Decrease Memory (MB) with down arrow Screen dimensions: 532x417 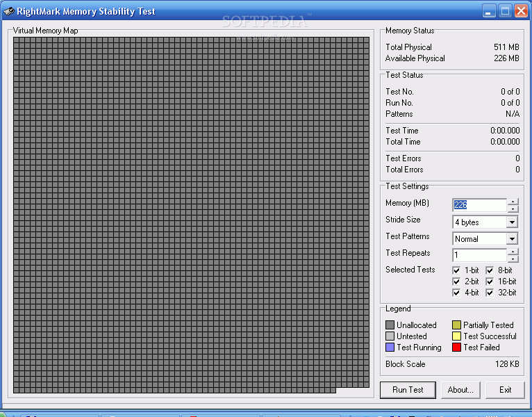513,208
